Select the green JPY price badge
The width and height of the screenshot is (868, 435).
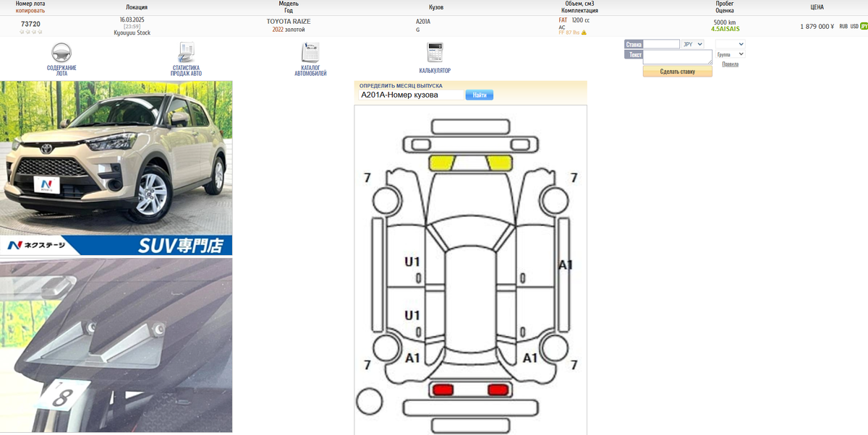[x=864, y=26]
